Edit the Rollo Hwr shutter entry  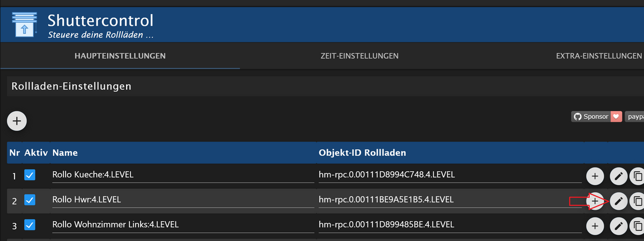[619, 201]
